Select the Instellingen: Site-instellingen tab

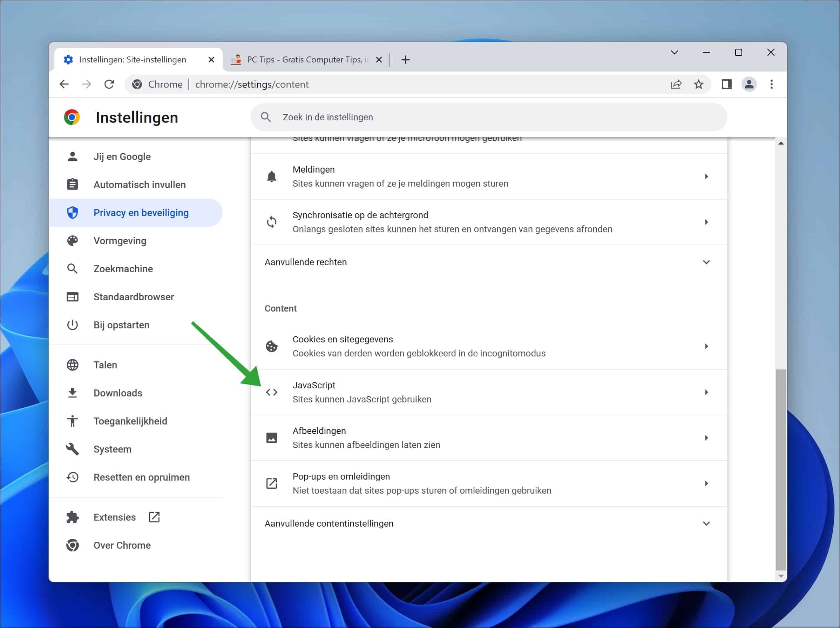(x=132, y=59)
